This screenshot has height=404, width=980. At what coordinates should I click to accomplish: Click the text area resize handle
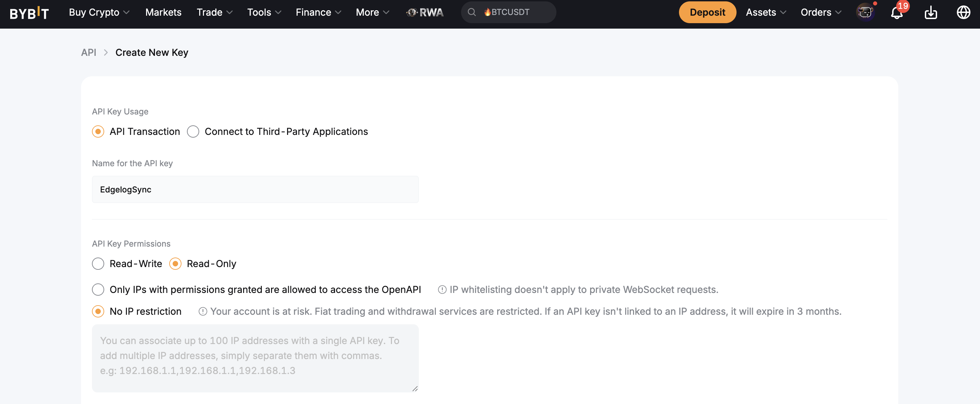[x=415, y=388]
